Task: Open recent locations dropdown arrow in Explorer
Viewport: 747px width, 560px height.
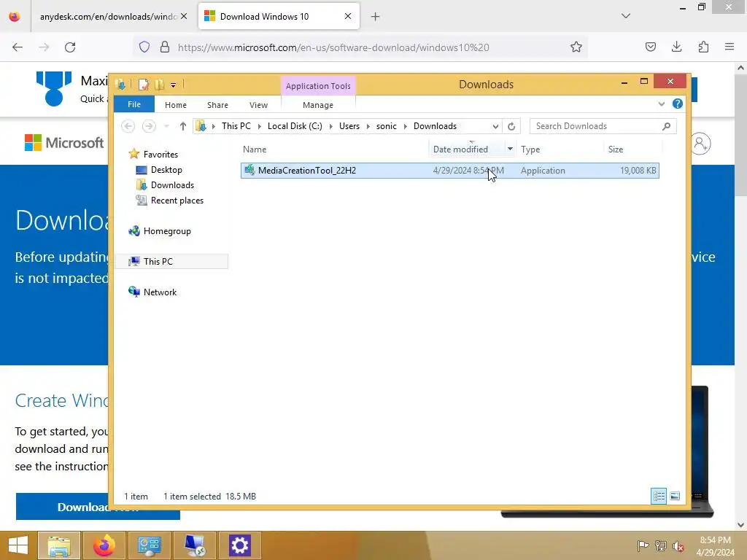Action: tap(166, 126)
